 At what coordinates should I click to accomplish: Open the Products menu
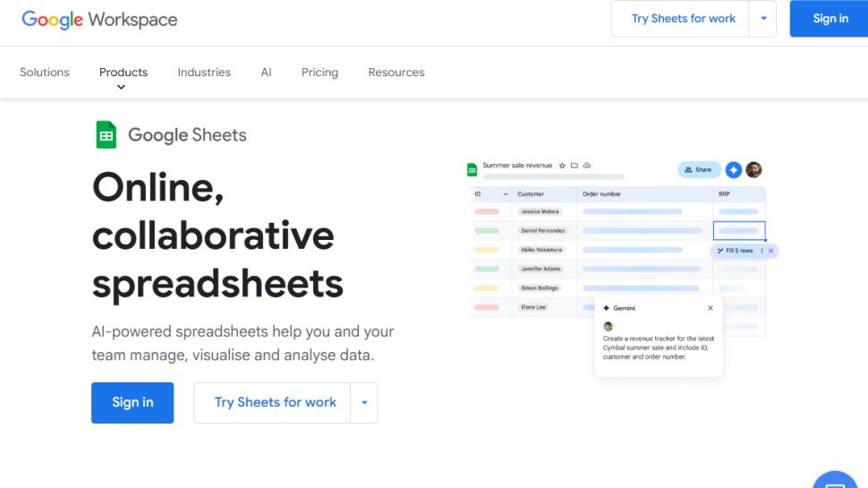(123, 72)
